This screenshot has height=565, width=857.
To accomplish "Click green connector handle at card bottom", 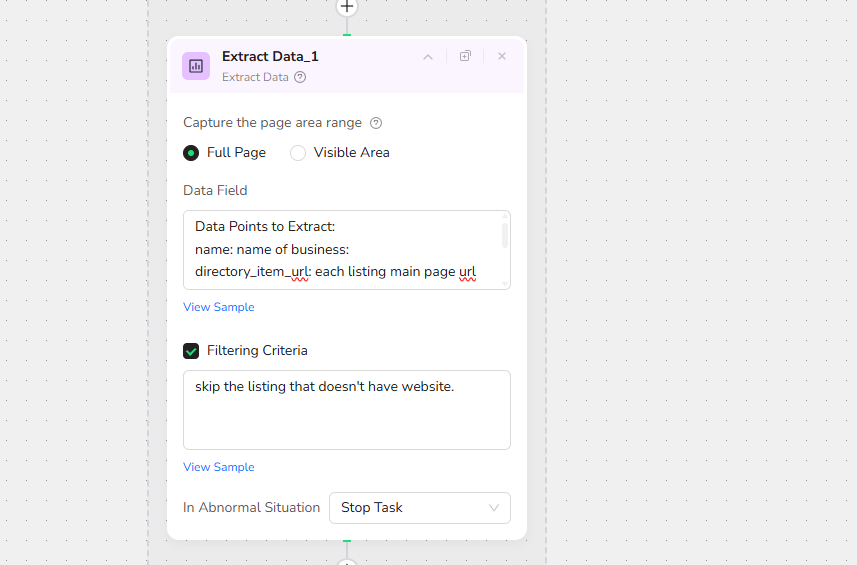I will [347, 541].
